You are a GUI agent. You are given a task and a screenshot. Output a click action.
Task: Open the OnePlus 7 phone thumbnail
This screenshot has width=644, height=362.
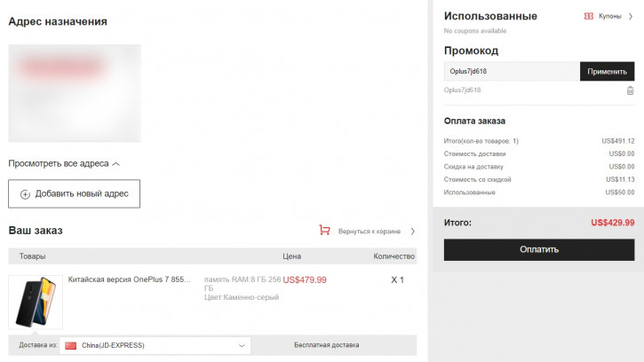36,302
